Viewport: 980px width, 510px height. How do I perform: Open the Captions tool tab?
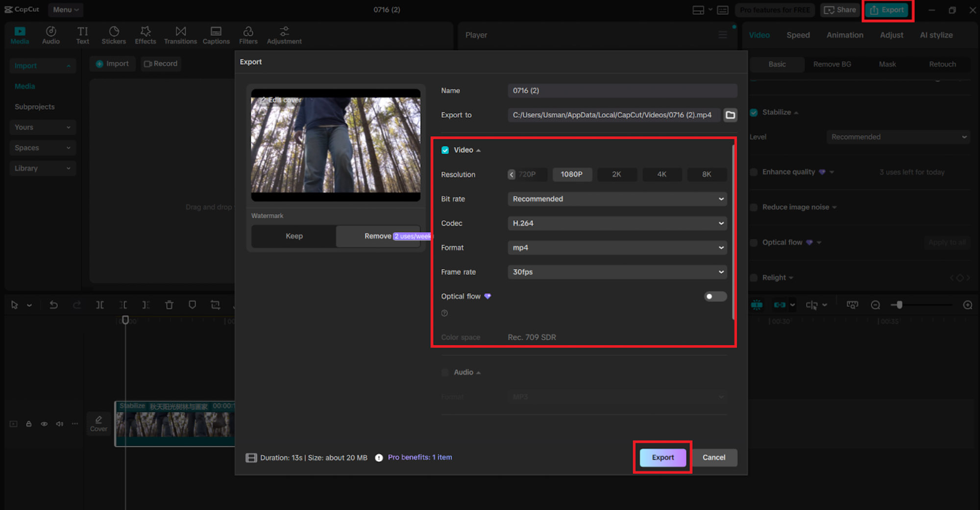tap(216, 35)
